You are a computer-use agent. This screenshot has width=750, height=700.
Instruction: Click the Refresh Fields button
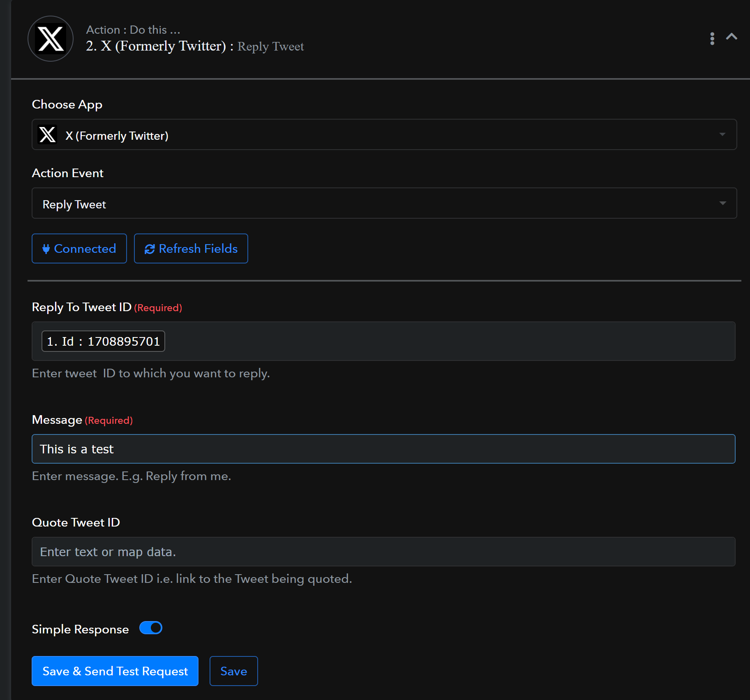[x=191, y=249]
